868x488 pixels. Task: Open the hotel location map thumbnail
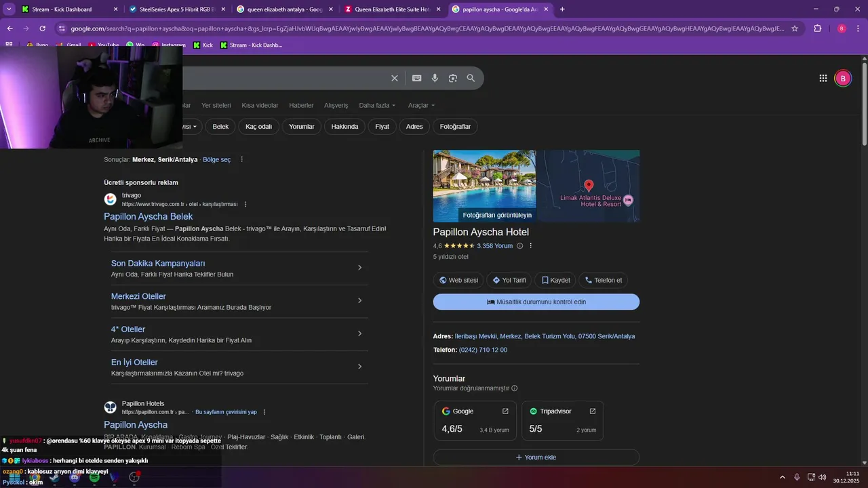click(588, 186)
